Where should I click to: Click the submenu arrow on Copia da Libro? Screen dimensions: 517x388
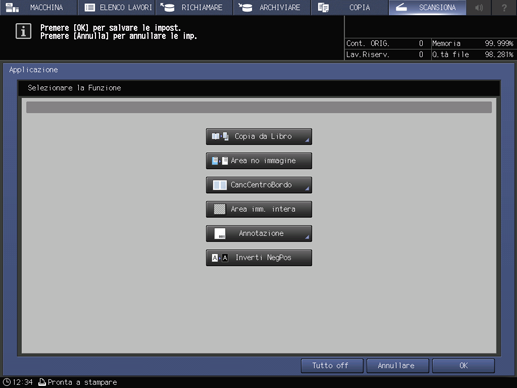[x=307, y=140]
